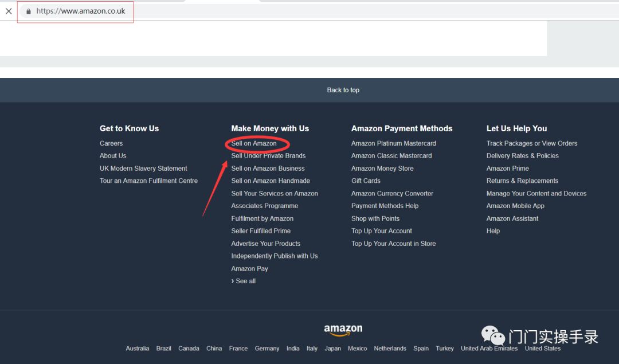This screenshot has width=619, height=364.
Task: Open Sell Under Private Brands
Action: pos(268,155)
